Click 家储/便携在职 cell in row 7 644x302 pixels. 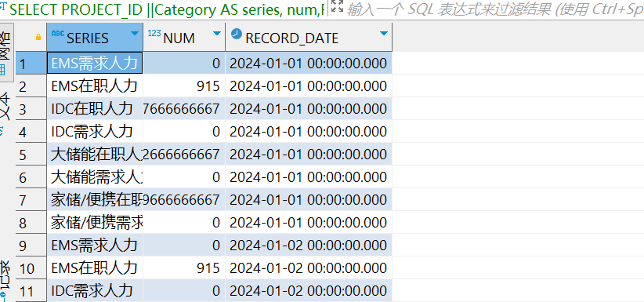[95, 199]
